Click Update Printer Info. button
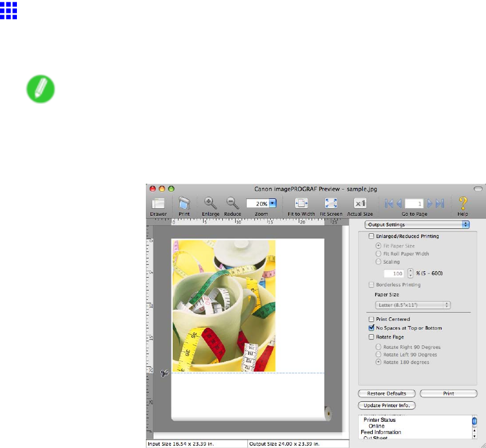The height and width of the screenshot is (448, 486). [x=386, y=405]
